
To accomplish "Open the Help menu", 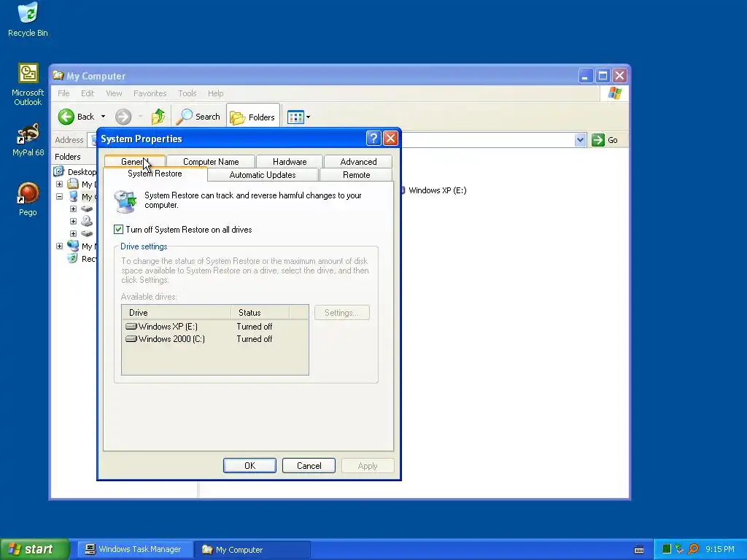I will click(x=215, y=93).
